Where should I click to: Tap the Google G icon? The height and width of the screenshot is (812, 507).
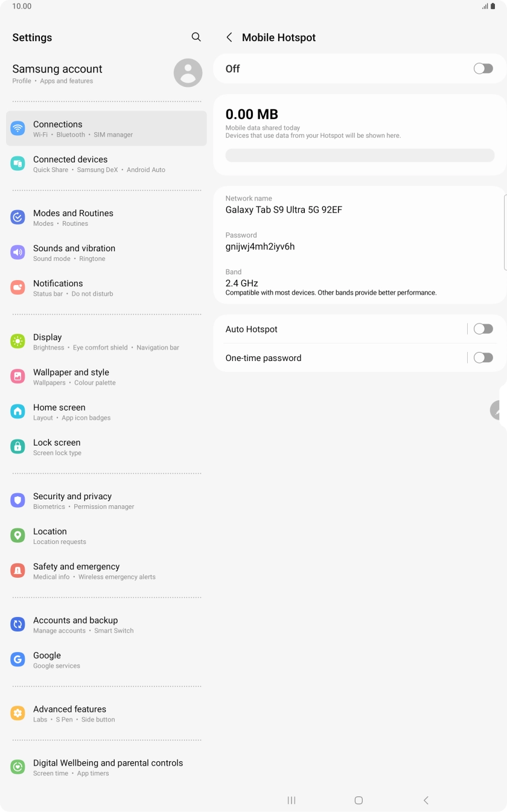[18, 659]
